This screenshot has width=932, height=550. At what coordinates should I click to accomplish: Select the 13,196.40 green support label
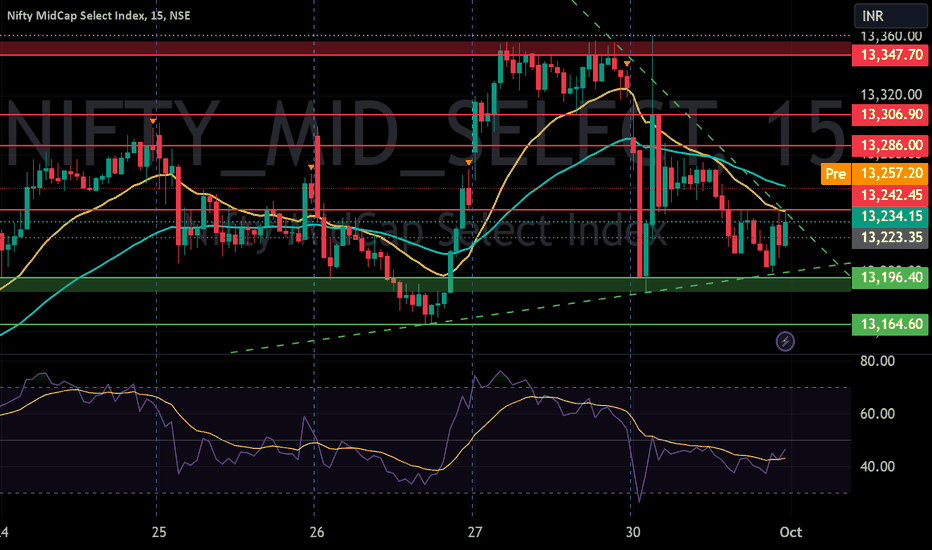point(890,278)
